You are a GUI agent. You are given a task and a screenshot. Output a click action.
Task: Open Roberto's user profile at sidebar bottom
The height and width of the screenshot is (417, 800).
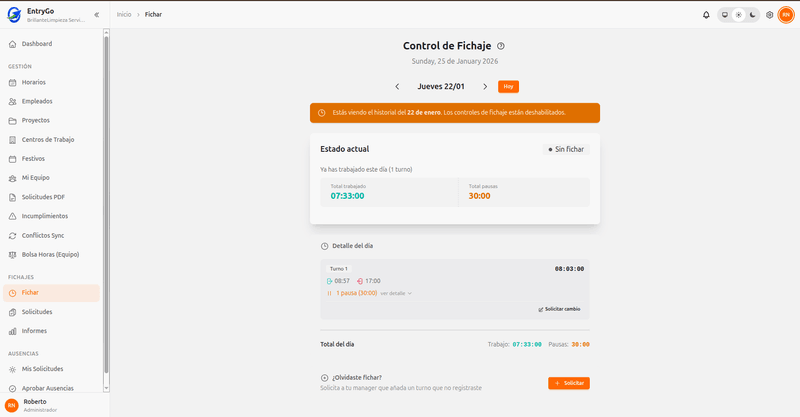point(55,405)
